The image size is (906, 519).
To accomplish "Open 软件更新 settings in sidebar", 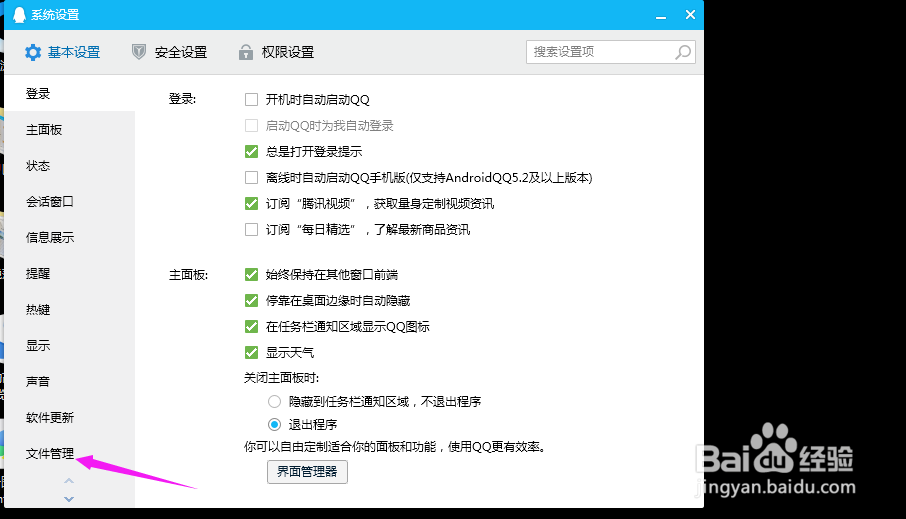I will point(69,417).
